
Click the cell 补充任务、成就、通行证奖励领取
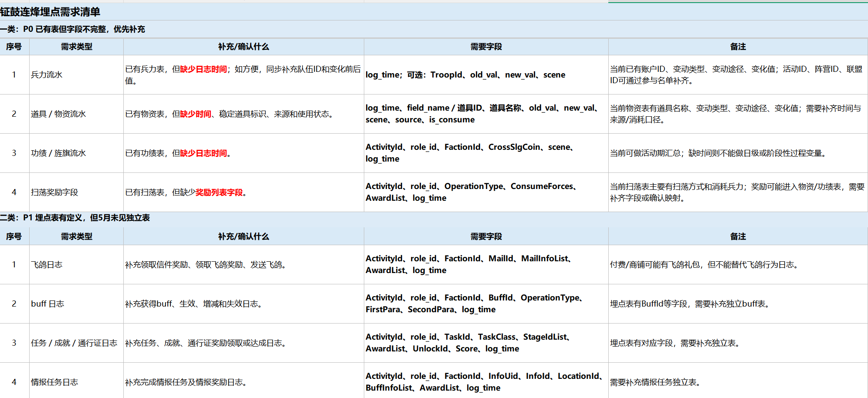244,343
